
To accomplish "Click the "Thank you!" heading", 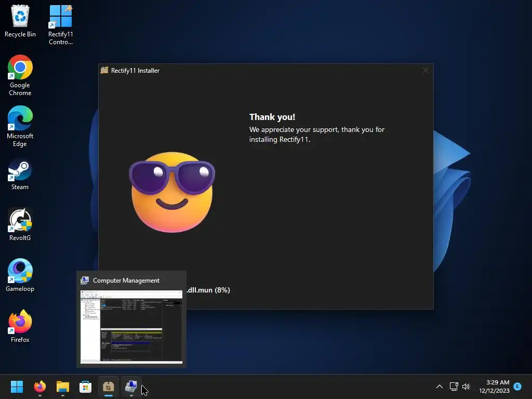I will (x=272, y=117).
